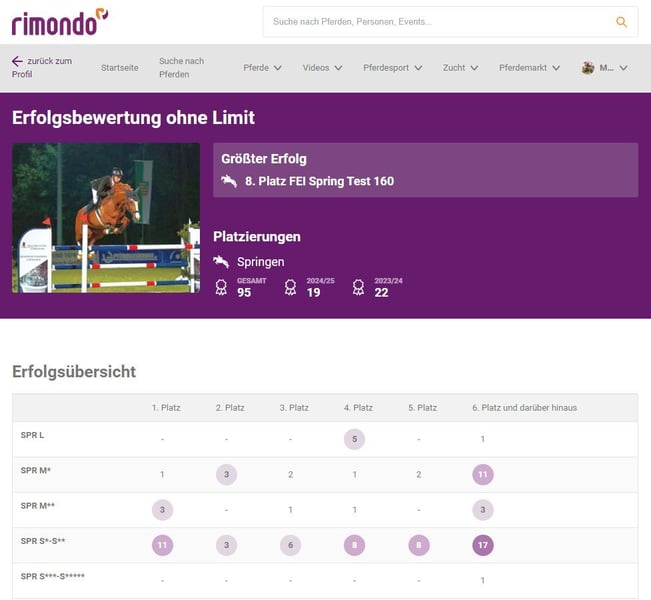Viewport: 651px width, 600px height.
Task: Click the jumping horse icon in Größter Erfolg
Action: pyautogui.click(x=229, y=181)
